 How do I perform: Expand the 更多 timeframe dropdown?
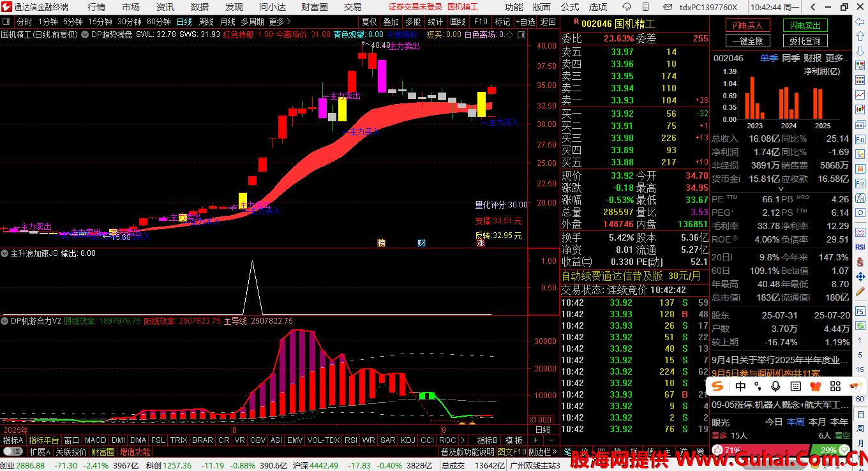280,22
